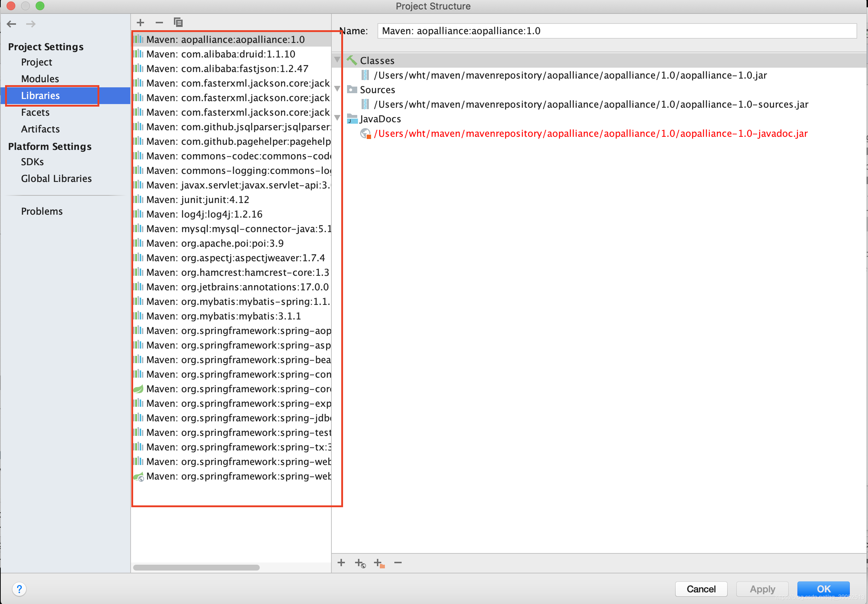The height and width of the screenshot is (604, 868).
Task: Click the add root plus icon in bottom toolbar
Action: tap(341, 563)
